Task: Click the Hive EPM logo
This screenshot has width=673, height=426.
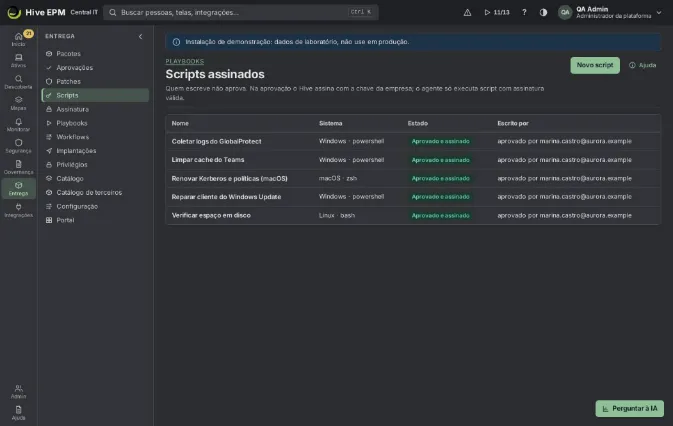Action: coord(36,12)
